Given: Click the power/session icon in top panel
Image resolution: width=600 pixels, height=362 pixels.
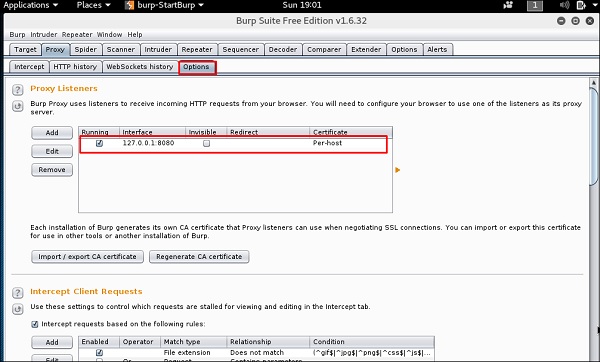Looking at the screenshot, I should (x=581, y=5).
